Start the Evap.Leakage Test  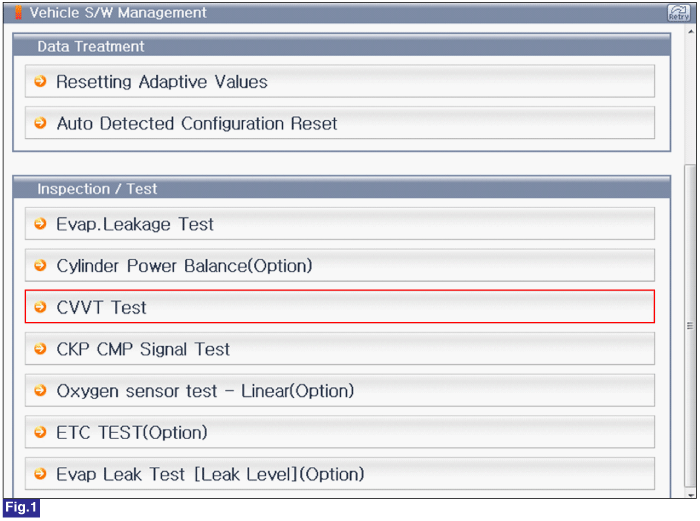click(x=340, y=223)
